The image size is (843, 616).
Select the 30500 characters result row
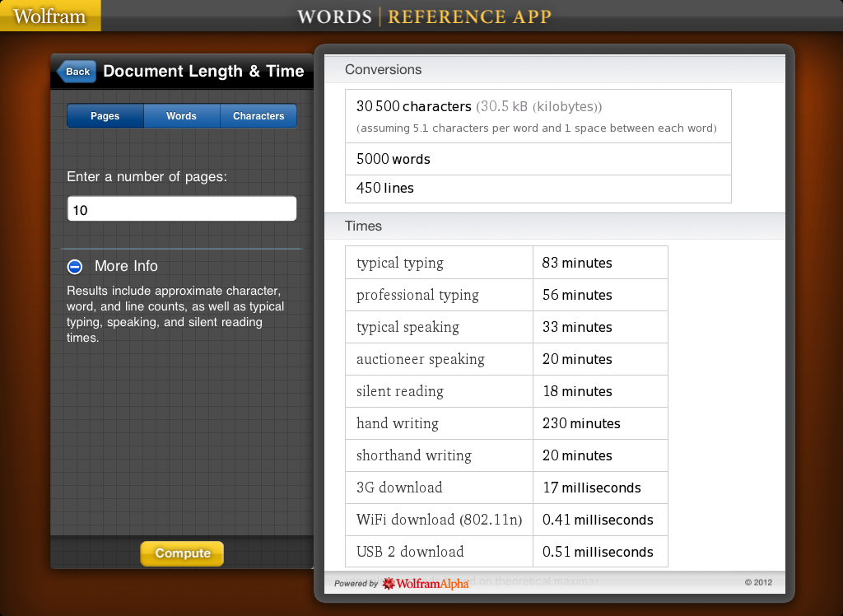538,116
